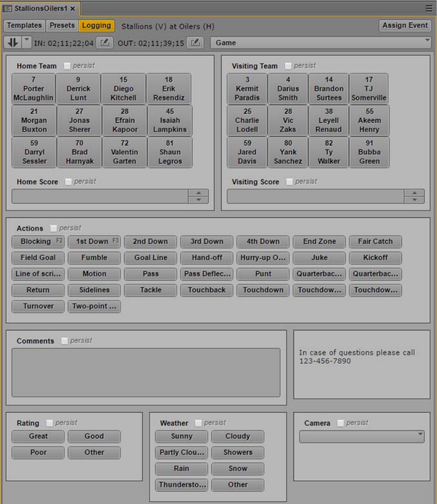Enable persist for Home Team

[67, 66]
